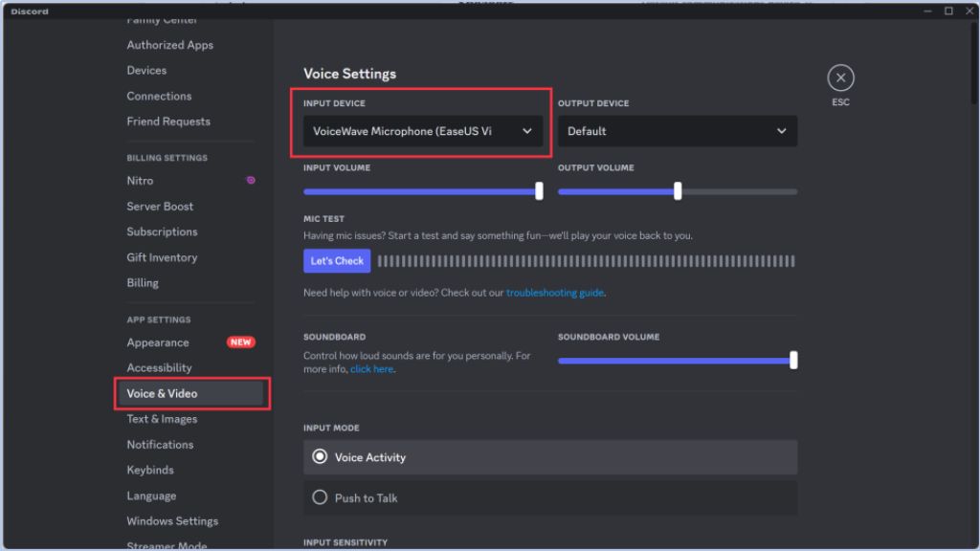Click the mic test level meter
This screenshot has width=980, height=551.
[x=587, y=261]
